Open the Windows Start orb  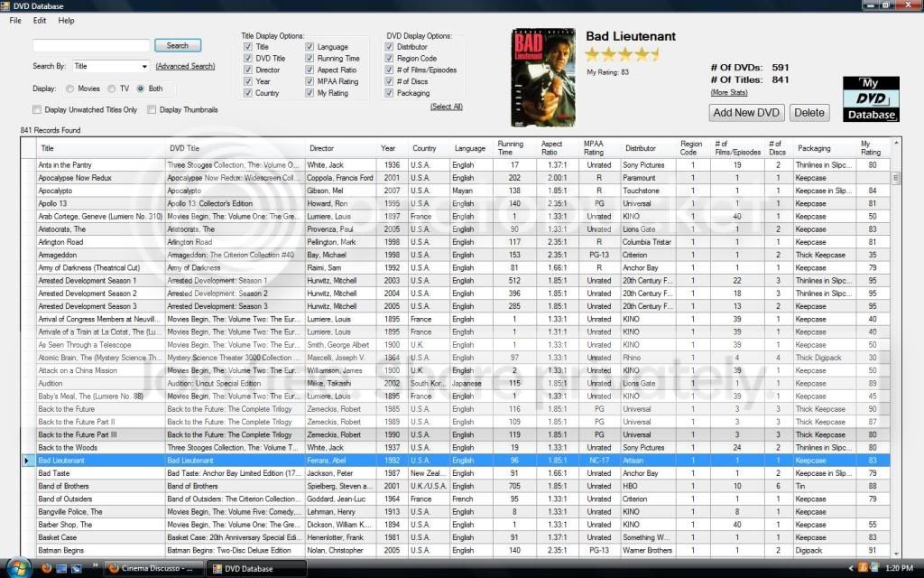pos(17,568)
